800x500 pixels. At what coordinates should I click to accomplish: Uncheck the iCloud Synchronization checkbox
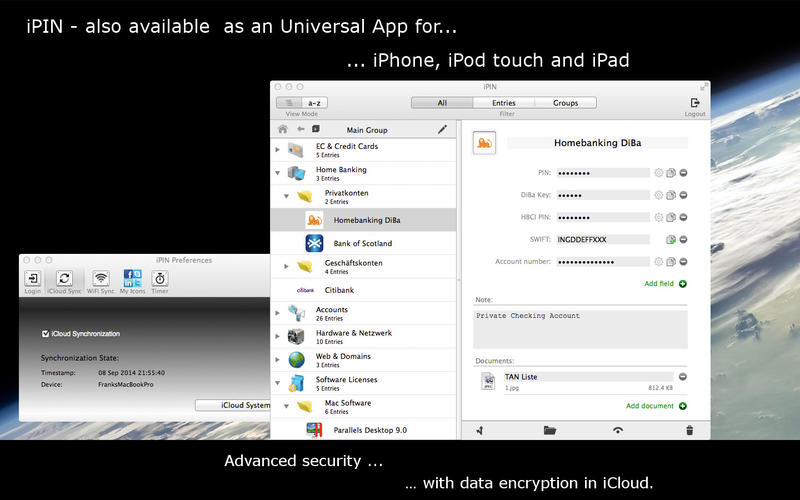pos(46,333)
